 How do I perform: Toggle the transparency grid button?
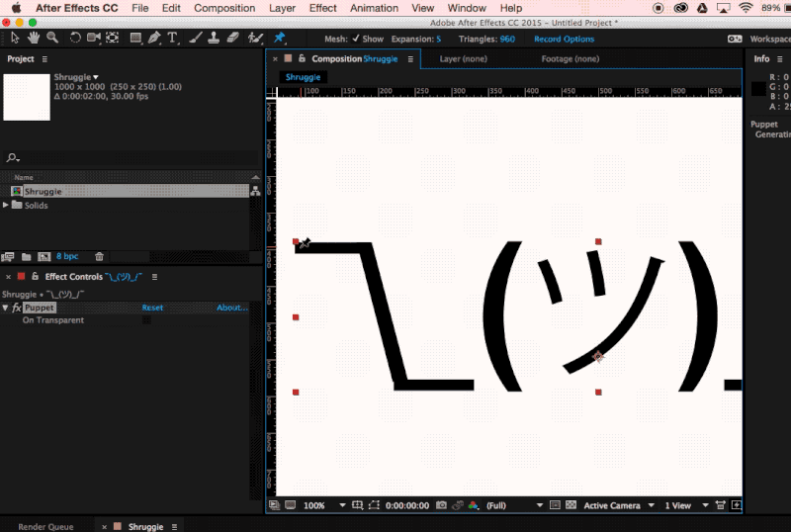571,505
